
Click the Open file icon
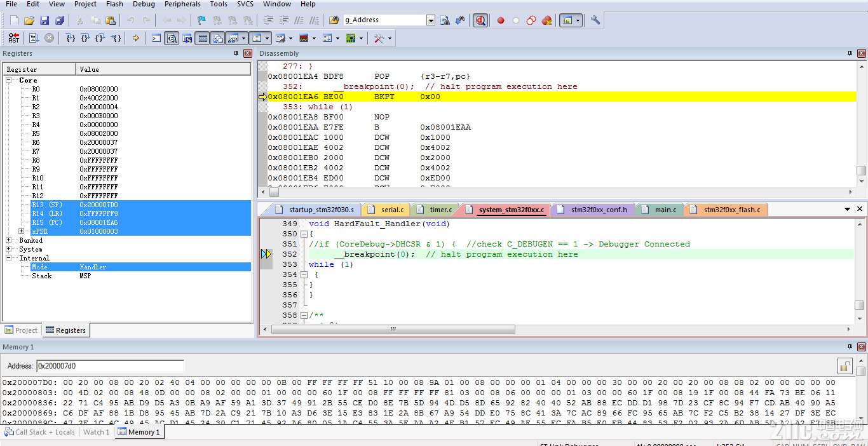pos(29,20)
